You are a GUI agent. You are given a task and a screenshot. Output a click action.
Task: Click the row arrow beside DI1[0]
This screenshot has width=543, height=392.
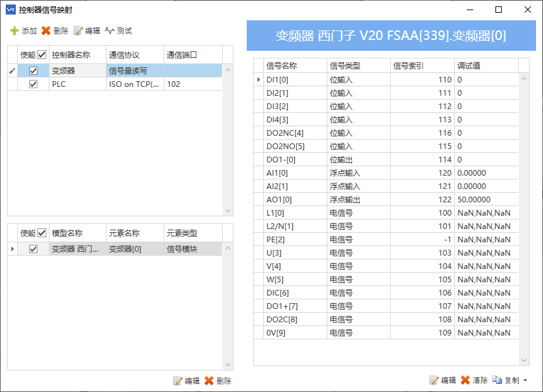(x=258, y=80)
